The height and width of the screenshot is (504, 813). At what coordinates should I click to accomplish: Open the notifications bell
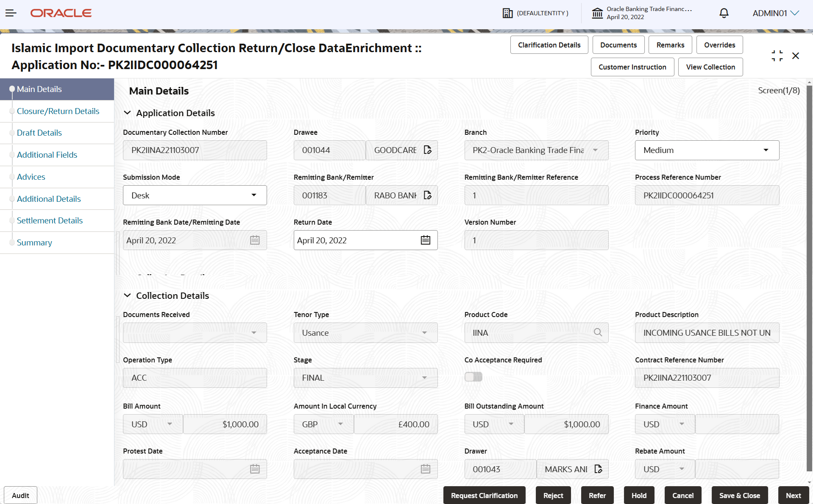point(724,13)
